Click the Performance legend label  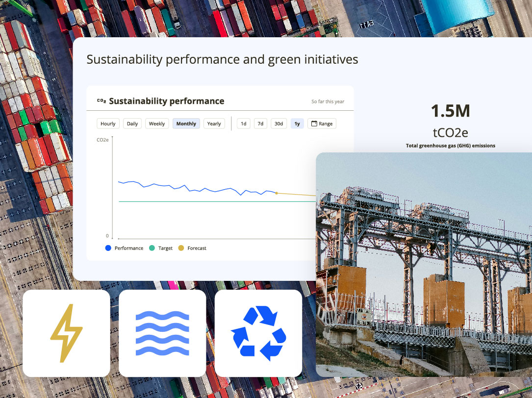point(129,248)
